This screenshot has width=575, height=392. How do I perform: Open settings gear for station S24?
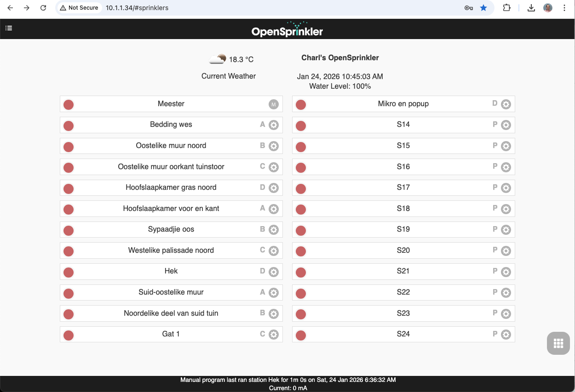[x=506, y=335]
